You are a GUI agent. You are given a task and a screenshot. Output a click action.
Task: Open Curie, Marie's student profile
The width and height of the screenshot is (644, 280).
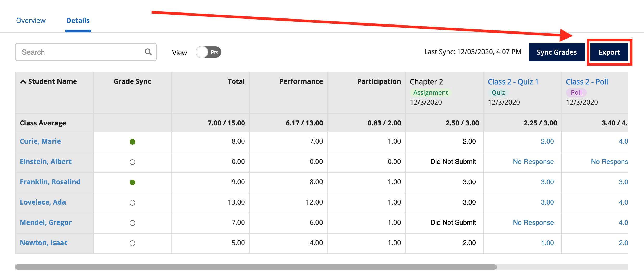click(40, 141)
